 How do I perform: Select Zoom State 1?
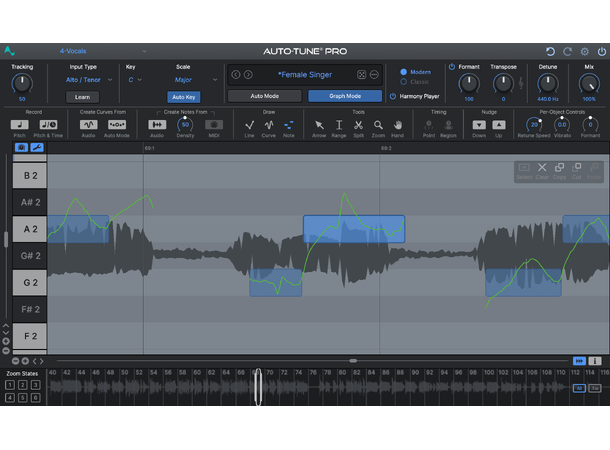(x=10, y=385)
